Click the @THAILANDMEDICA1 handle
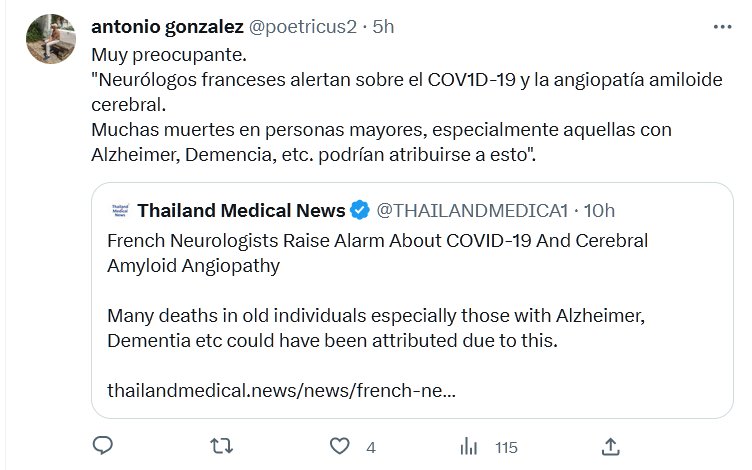The height and width of the screenshot is (470, 752). coord(472,211)
